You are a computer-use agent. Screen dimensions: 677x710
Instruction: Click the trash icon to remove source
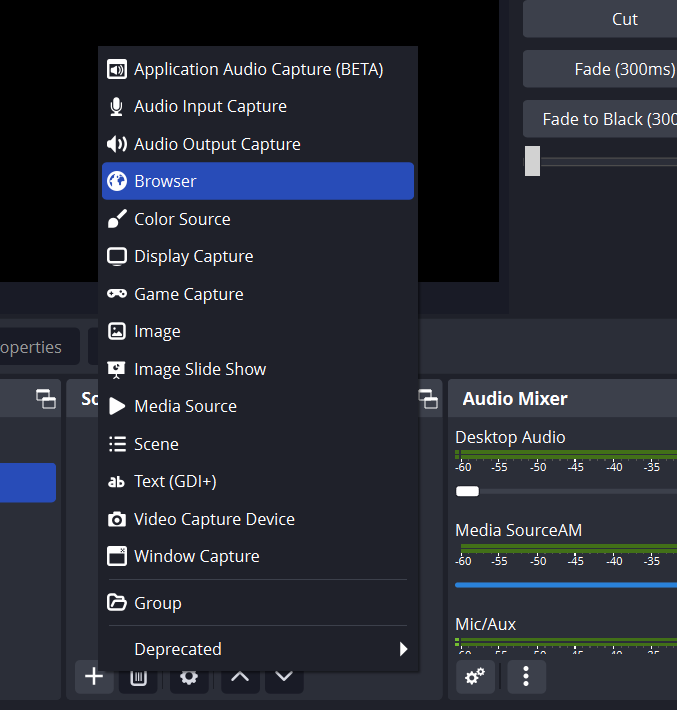tap(139, 679)
